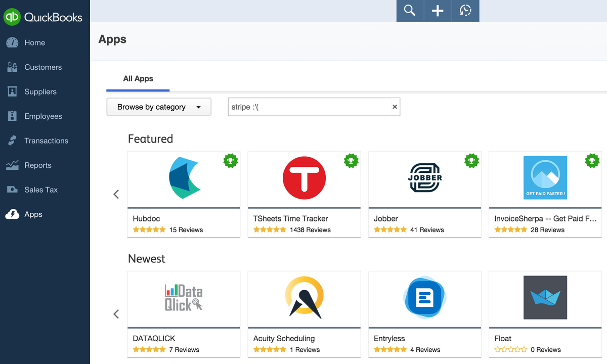Viewport: 607px width, 364px height.
Task: Click the Customers sidebar icon
Action: point(12,67)
